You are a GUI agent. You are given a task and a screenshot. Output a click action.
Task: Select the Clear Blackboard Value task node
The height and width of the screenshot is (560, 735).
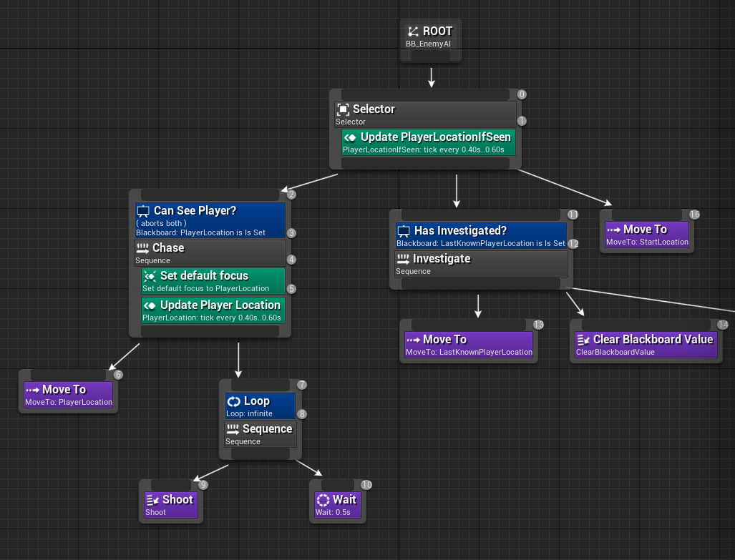pyautogui.click(x=646, y=345)
